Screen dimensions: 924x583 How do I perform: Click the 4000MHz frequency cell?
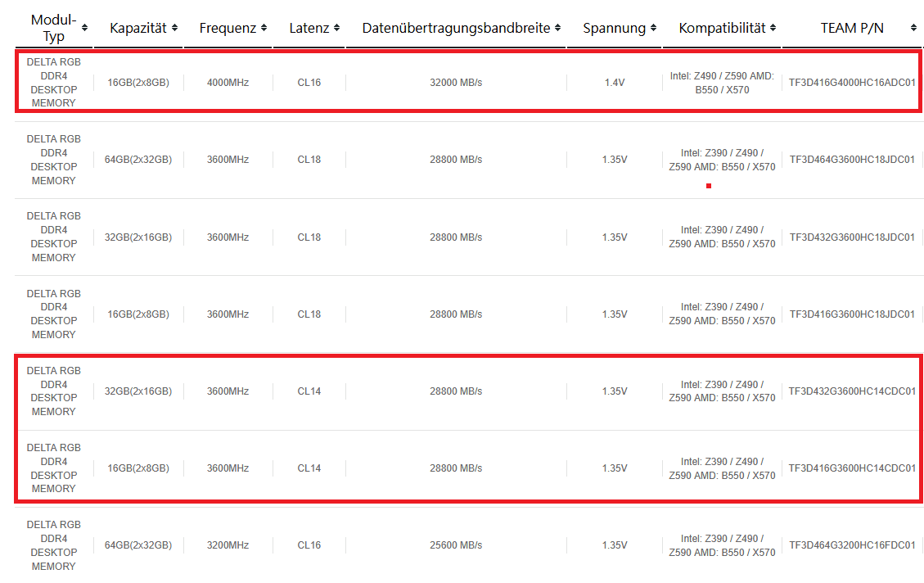pos(228,83)
